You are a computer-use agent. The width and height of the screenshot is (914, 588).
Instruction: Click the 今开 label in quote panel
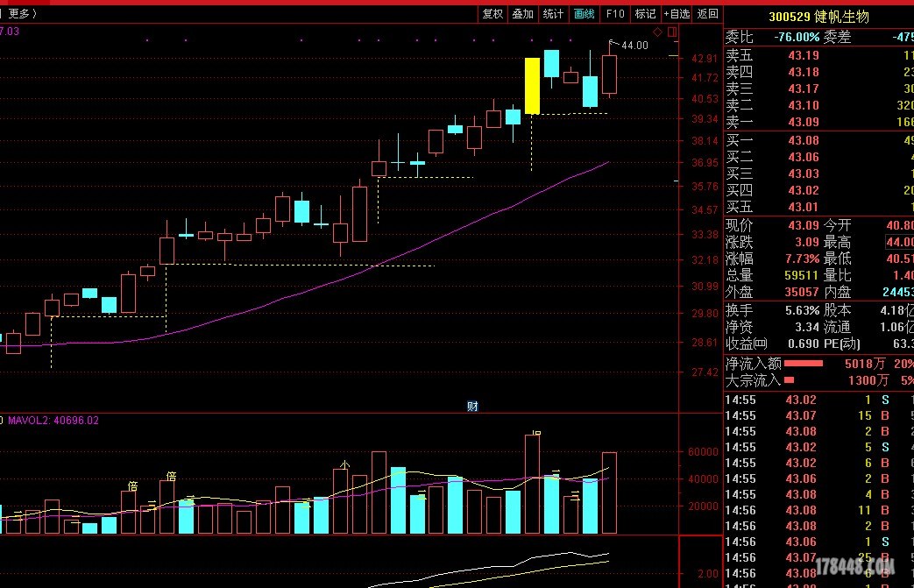click(837, 225)
